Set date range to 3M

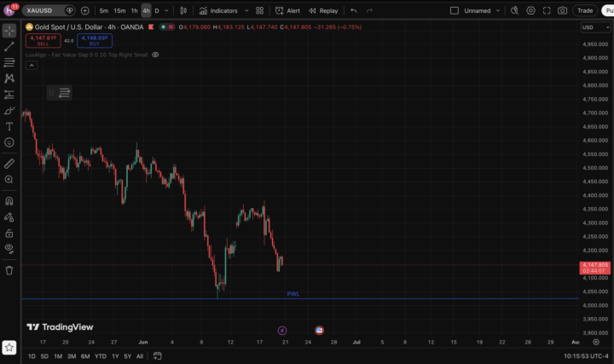72,356
